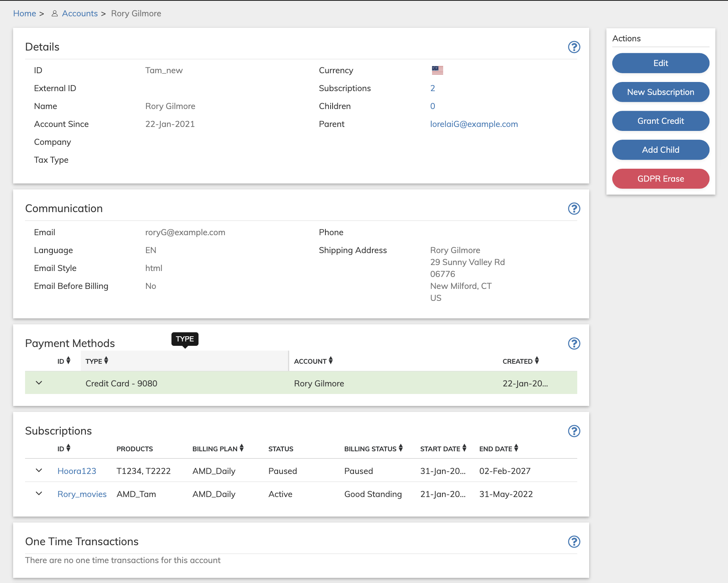Click the US flag currency icon
The width and height of the screenshot is (728, 583).
coord(437,70)
